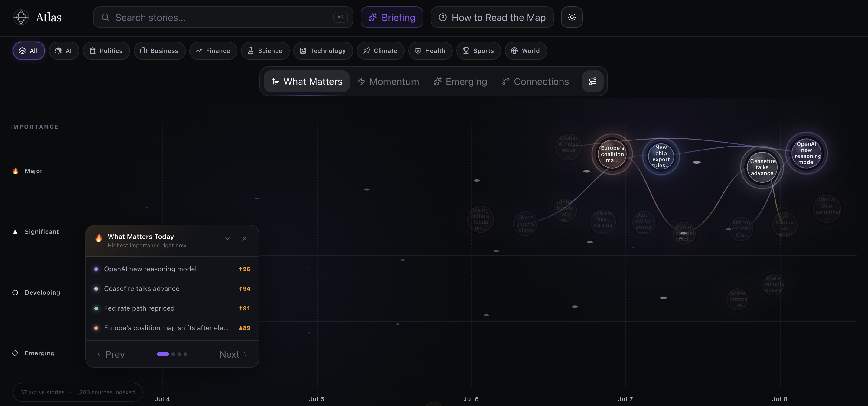Screen dimensions: 868x406
Task: Click the help circle question icon
Action: [442, 17]
